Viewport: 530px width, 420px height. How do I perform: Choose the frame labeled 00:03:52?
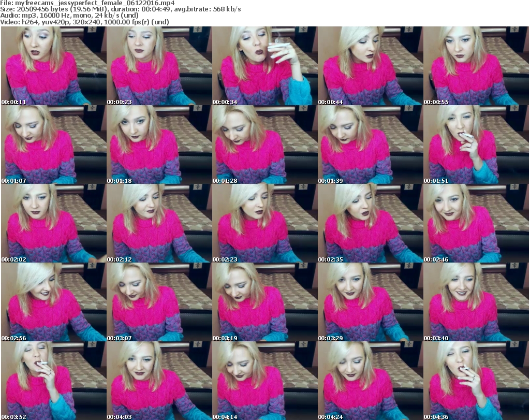pos(53,381)
